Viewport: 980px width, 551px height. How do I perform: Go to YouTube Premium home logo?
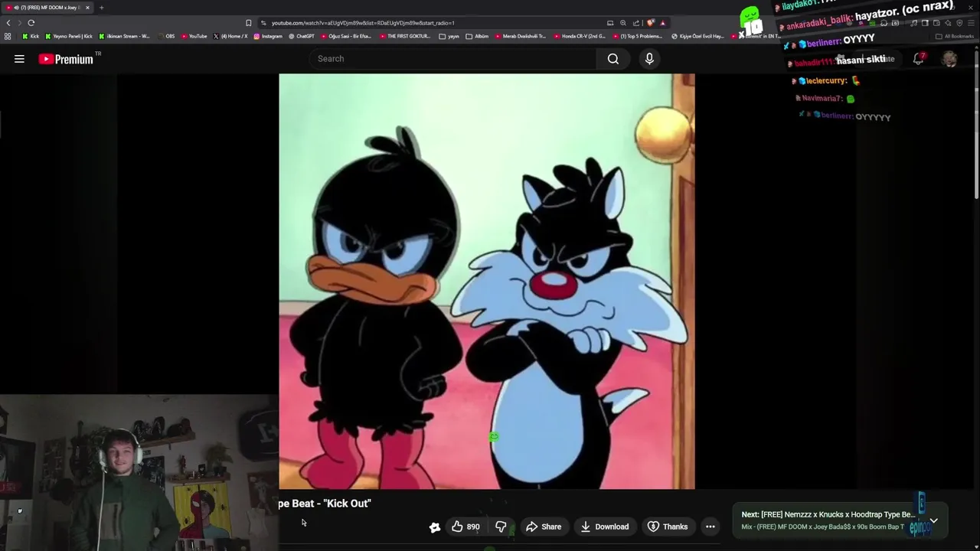click(x=66, y=59)
